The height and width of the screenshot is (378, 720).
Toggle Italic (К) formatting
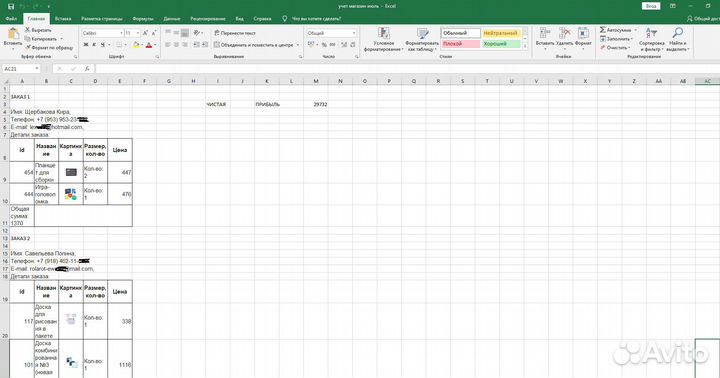pos(94,45)
